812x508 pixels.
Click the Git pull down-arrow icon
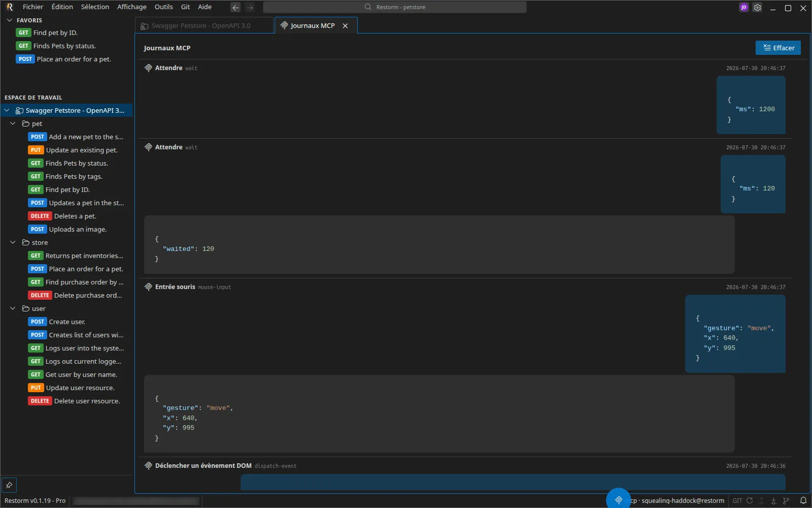click(x=773, y=500)
